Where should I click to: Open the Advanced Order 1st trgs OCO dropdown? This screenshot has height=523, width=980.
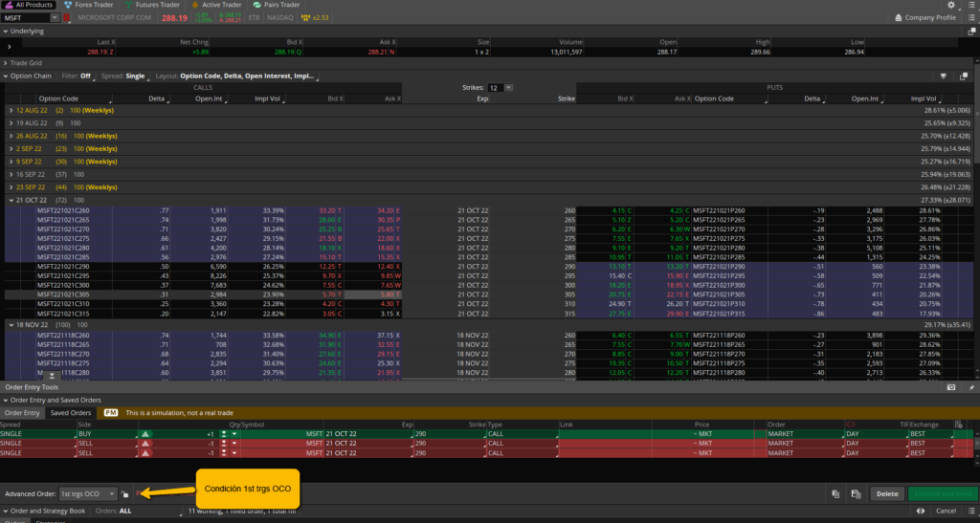113,493
